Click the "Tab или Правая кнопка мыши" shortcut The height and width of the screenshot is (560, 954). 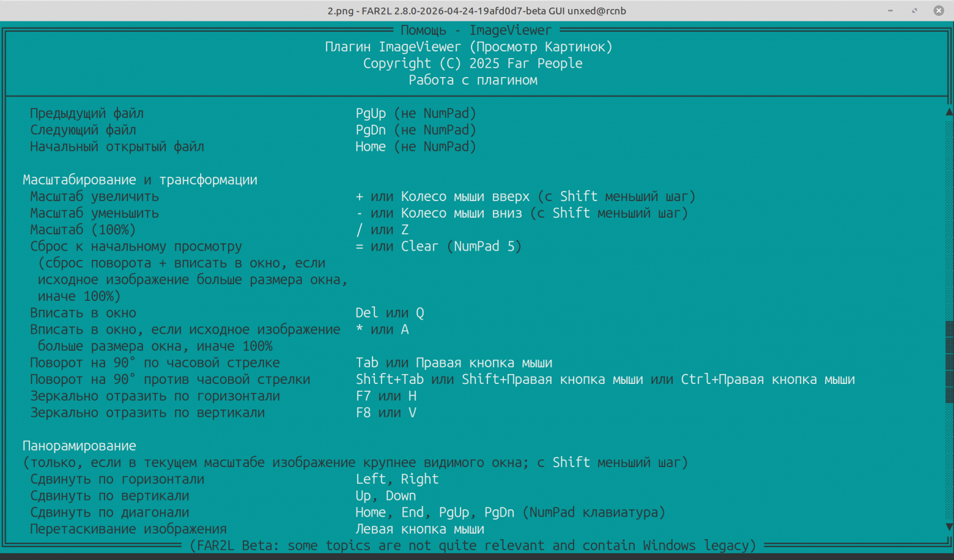454,363
